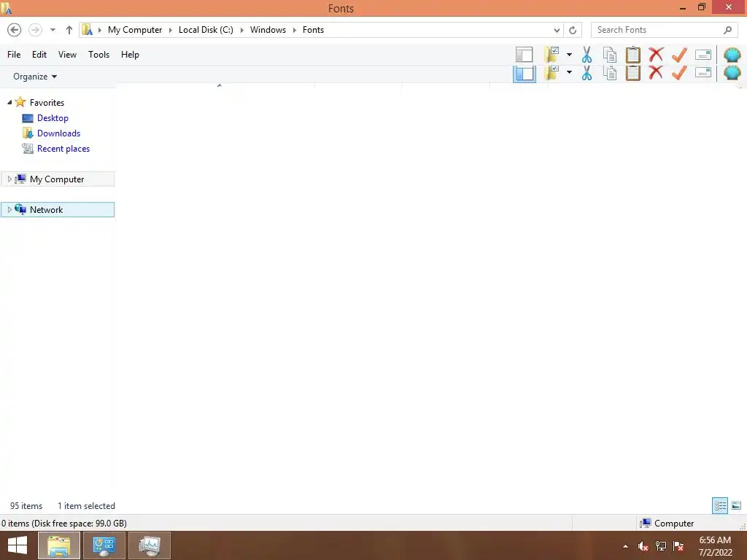Click the preview pane icon in the menu bar row
Screen dimensions: 747x560
[x=524, y=55]
